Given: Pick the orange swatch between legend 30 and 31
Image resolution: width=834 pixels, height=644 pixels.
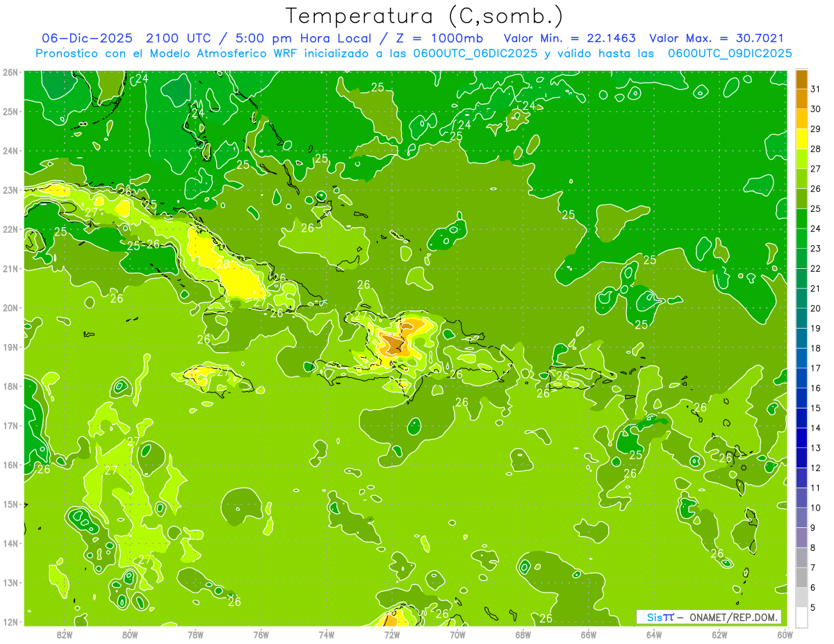Looking at the screenshot, I should pos(801,99).
